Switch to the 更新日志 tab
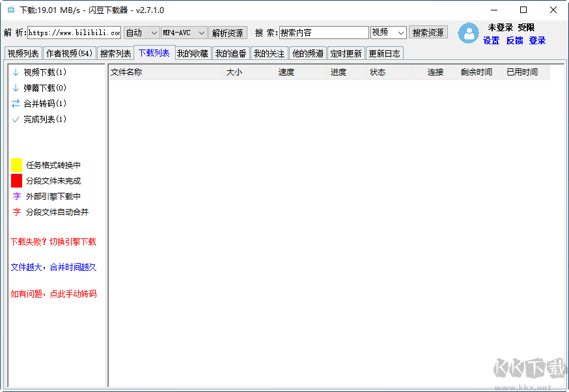Screen dimensions: 569x392 pos(385,53)
